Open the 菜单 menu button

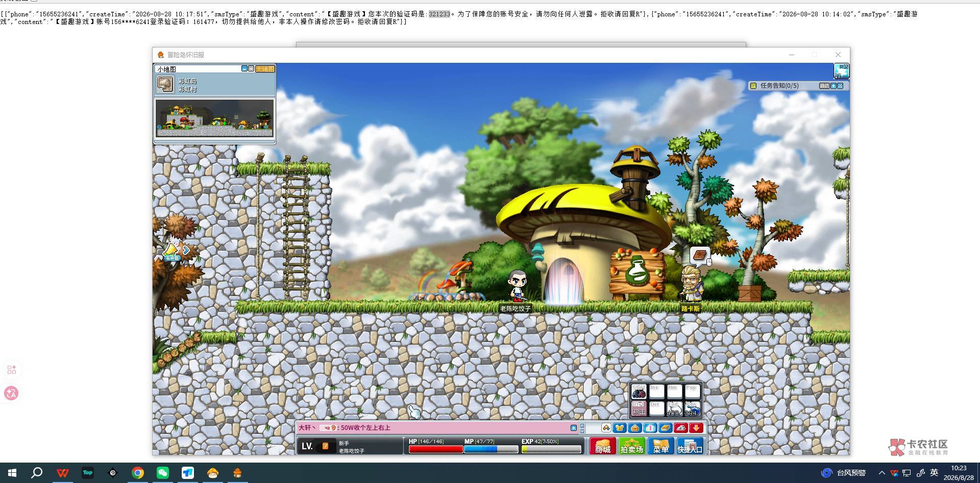click(660, 446)
